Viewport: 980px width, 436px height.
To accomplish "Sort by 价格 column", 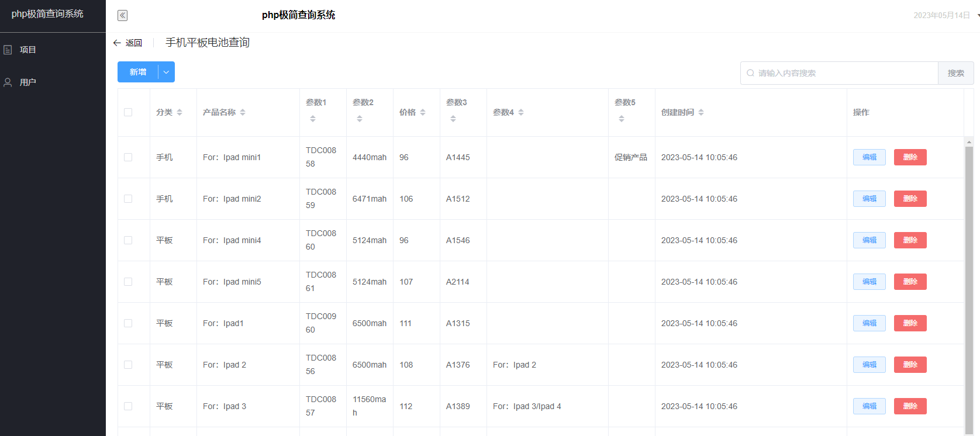I will pos(423,112).
